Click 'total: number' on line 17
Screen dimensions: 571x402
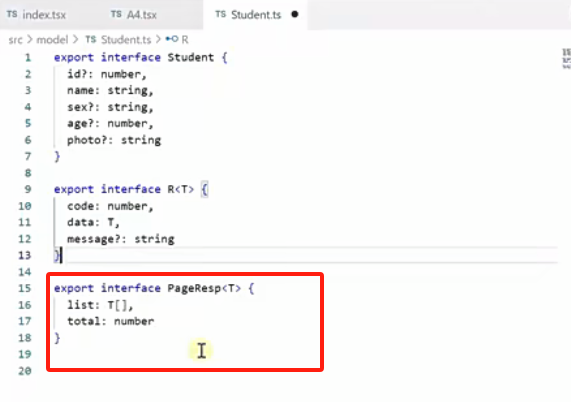[x=110, y=322]
